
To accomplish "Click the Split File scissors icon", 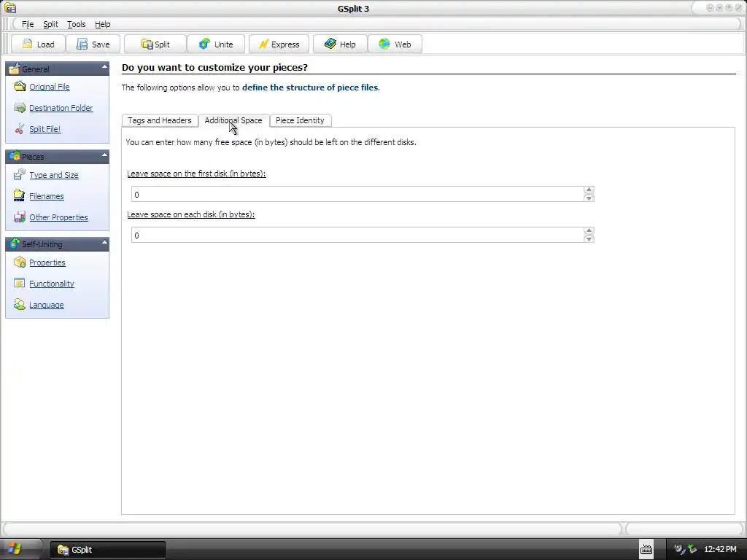I will [20, 128].
